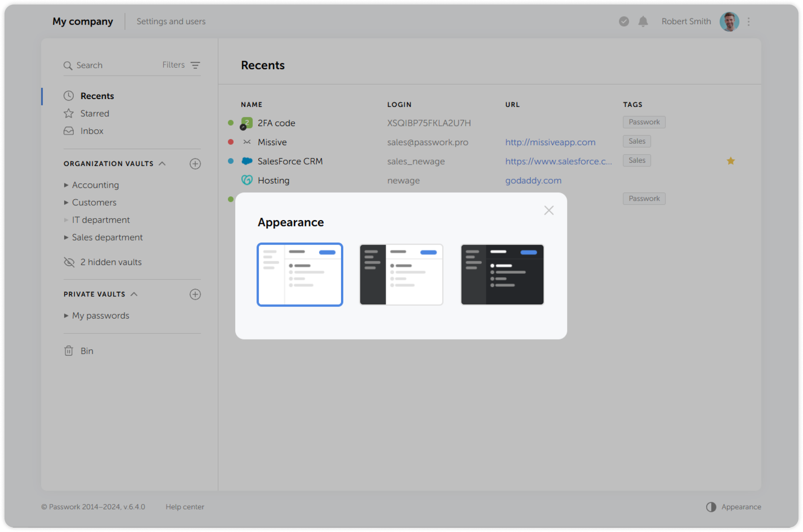
Task: Expand the Accounting vault tree
Action: (66, 185)
